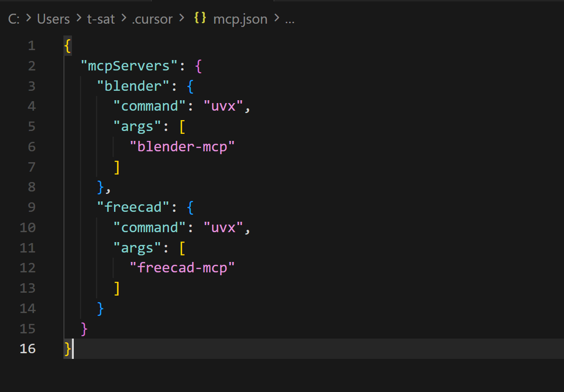This screenshot has height=392, width=564.
Task: Click the "blender-mcp" string value
Action: click(x=182, y=147)
